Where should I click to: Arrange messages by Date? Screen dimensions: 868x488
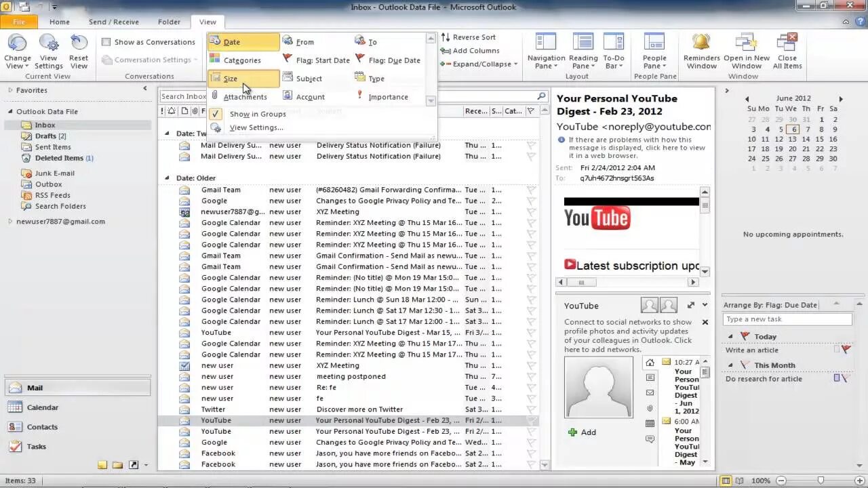pyautogui.click(x=243, y=42)
